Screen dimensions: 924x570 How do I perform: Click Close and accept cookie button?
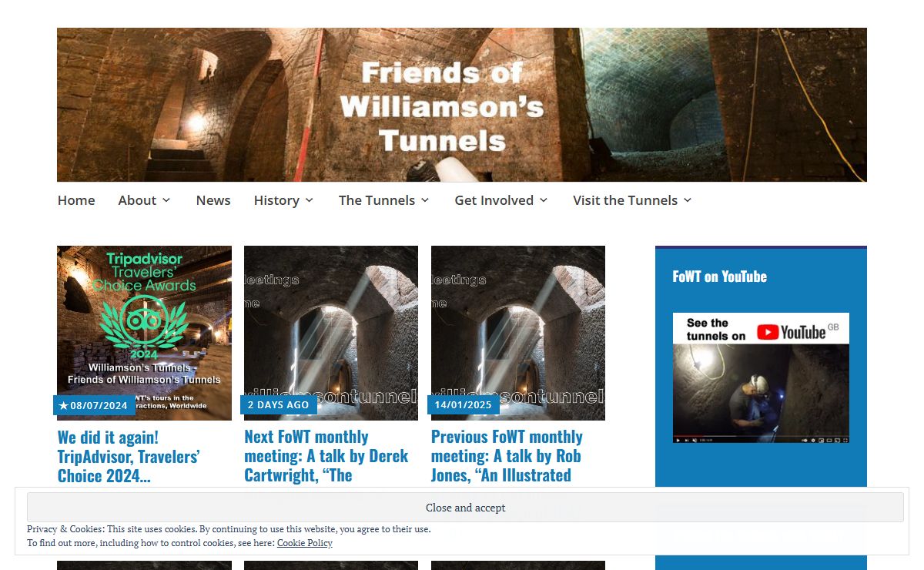point(465,508)
